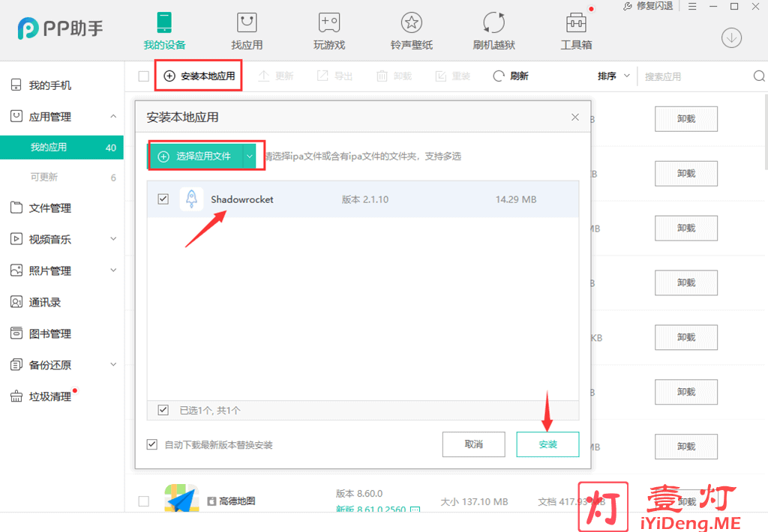This screenshot has width=768, height=532.
Task: Open the 铃声壁纸 tab
Action: [x=412, y=31]
